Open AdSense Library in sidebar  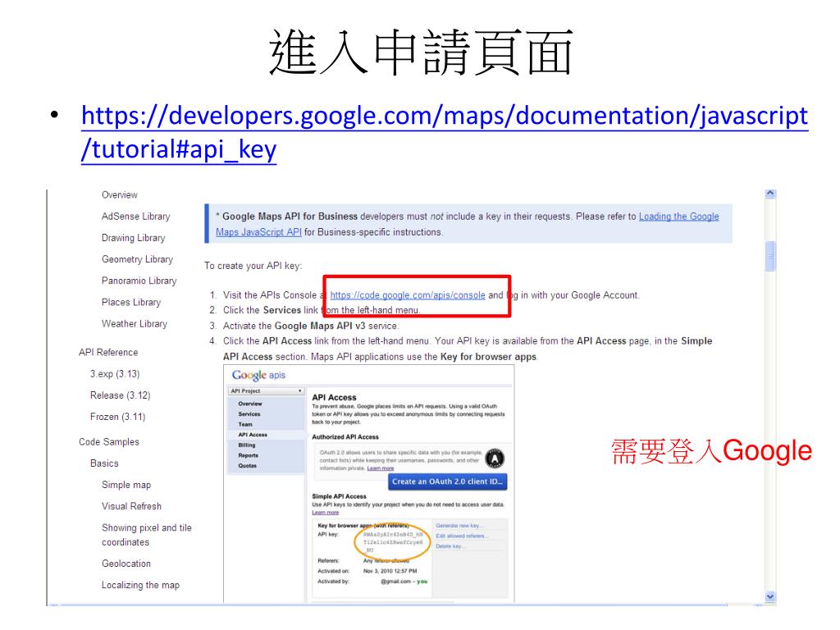click(135, 216)
